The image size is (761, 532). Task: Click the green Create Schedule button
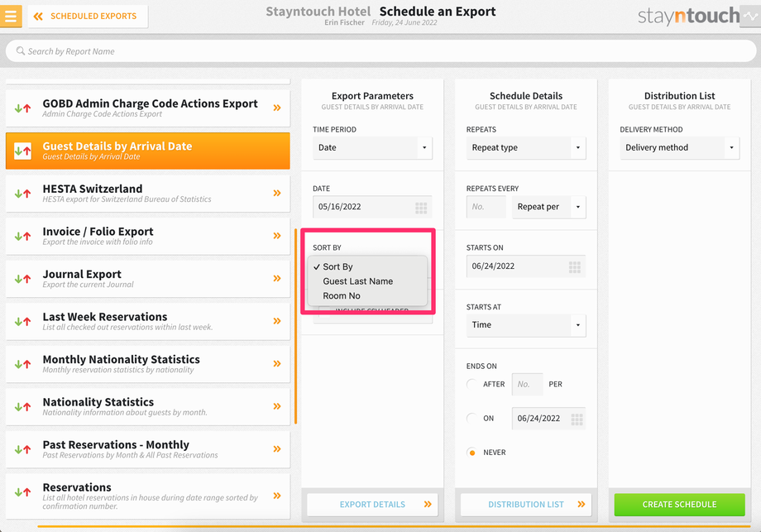pyautogui.click(x=679, y=505)
